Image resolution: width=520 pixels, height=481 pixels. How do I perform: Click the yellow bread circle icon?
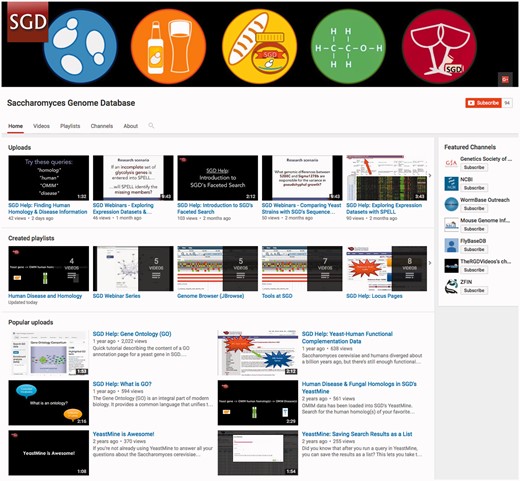click(x=259, y=46)
